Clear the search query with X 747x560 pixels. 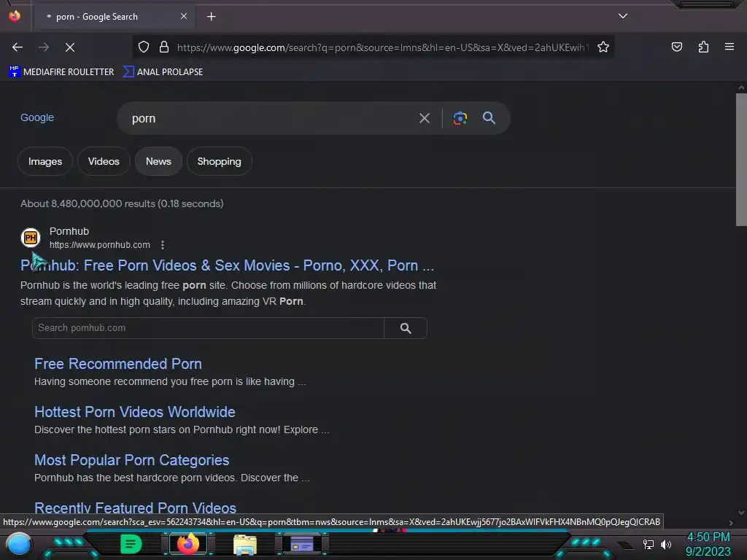click(425, 118)
